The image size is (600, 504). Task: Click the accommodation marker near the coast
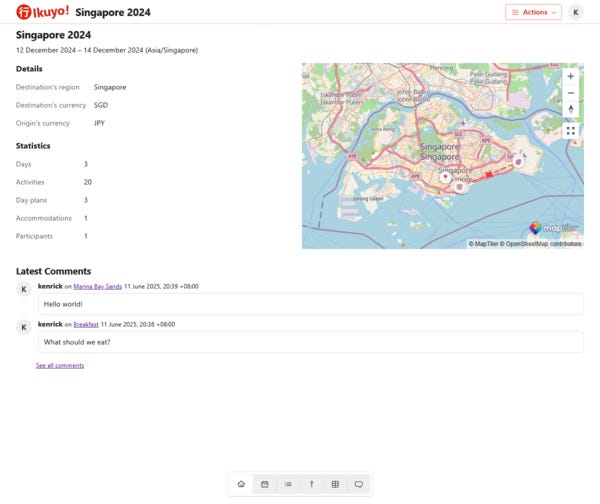[460, 187]
